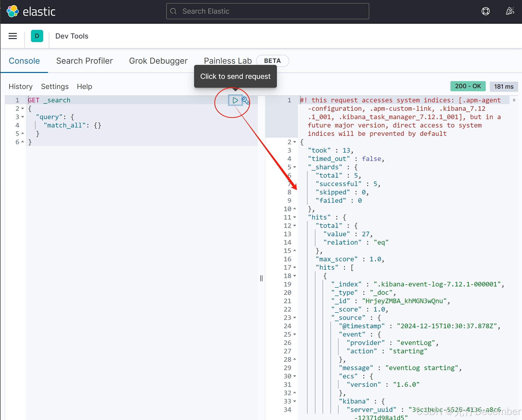Switch to the Search Profiler tab

click(x=84, y=61)
